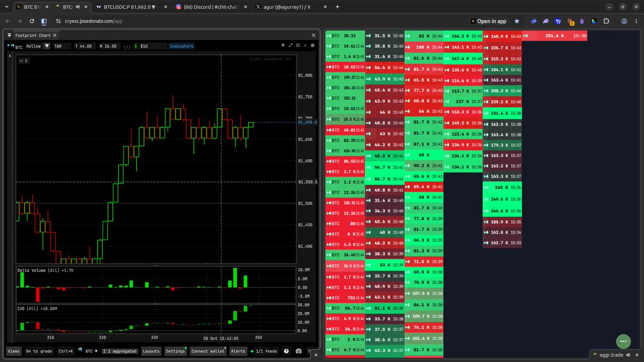Click the Indicators button

[x=181, y=46]
